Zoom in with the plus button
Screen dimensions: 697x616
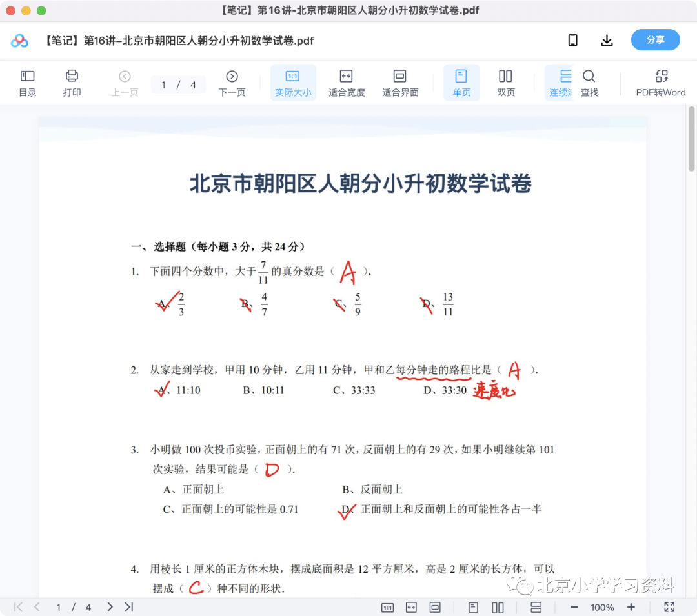pos(631,607)
